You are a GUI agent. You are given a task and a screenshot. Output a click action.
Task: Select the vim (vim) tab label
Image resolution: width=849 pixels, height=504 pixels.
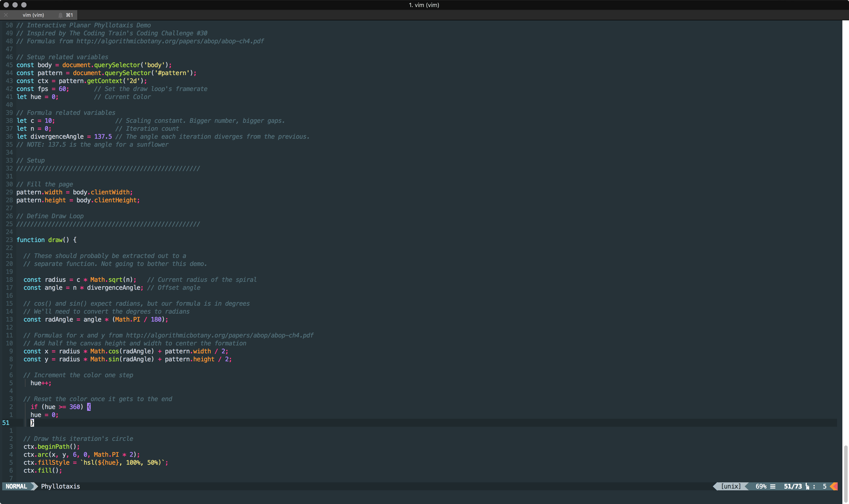[33, 15]
